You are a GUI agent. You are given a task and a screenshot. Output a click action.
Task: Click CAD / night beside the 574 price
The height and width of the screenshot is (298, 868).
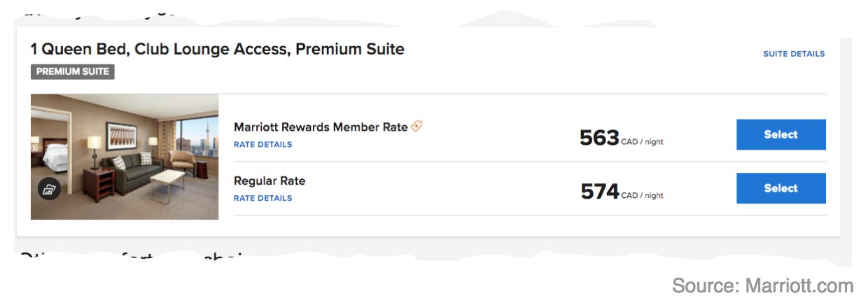coord(642,196)
